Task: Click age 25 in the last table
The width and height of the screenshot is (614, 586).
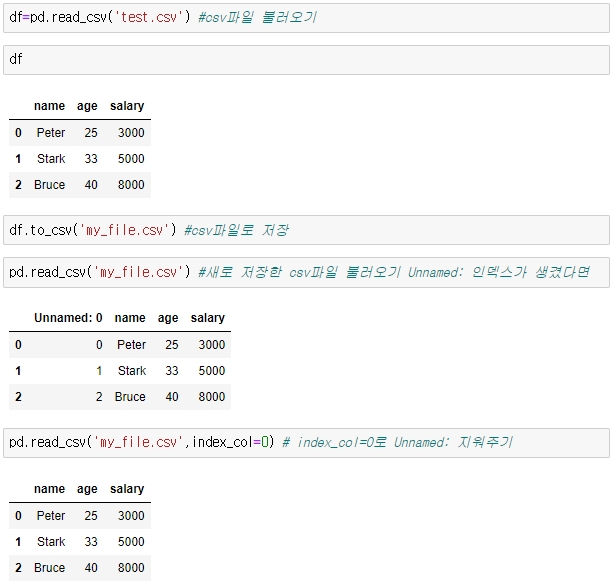Action: 91,516
